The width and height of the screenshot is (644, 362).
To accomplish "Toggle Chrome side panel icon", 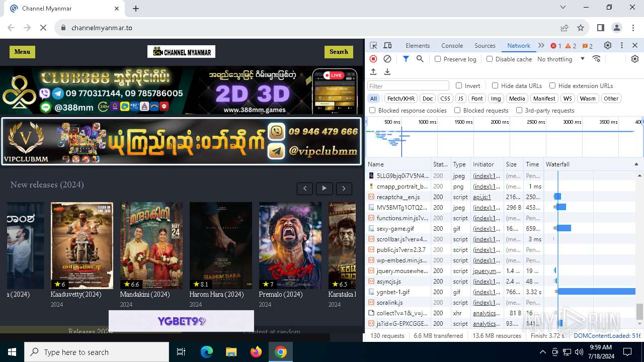I will coord(601,28).
